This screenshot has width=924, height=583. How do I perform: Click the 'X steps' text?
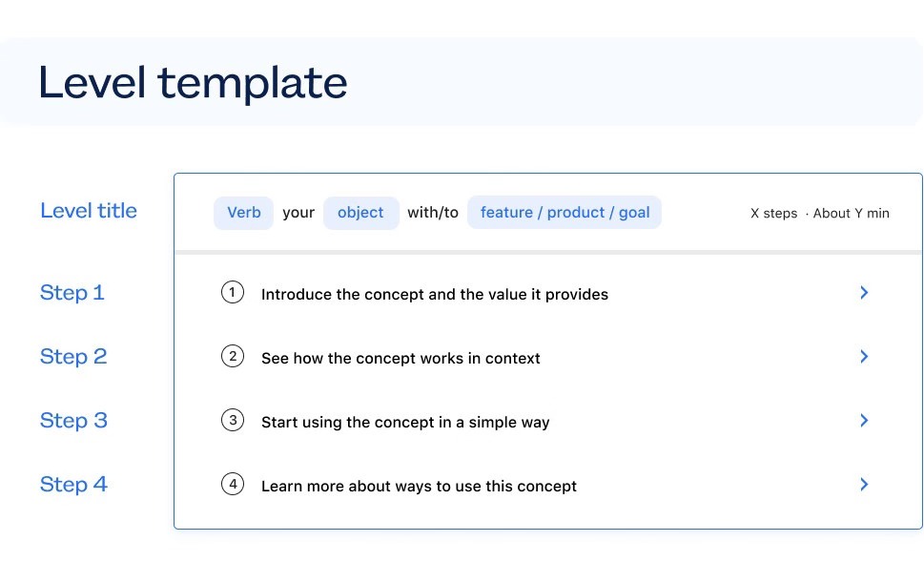tap(773, 214)
